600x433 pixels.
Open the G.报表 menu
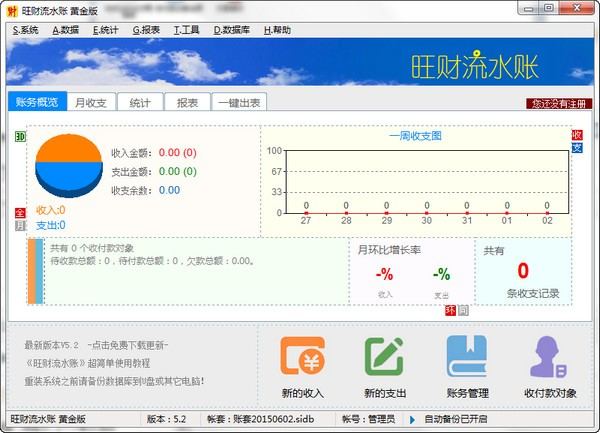point(146,30)
